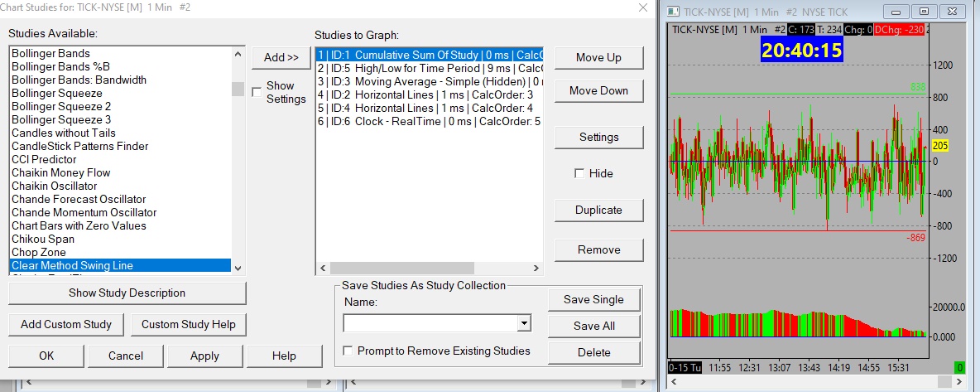Select Moving Average - Simple (Hidden) row

430,81
